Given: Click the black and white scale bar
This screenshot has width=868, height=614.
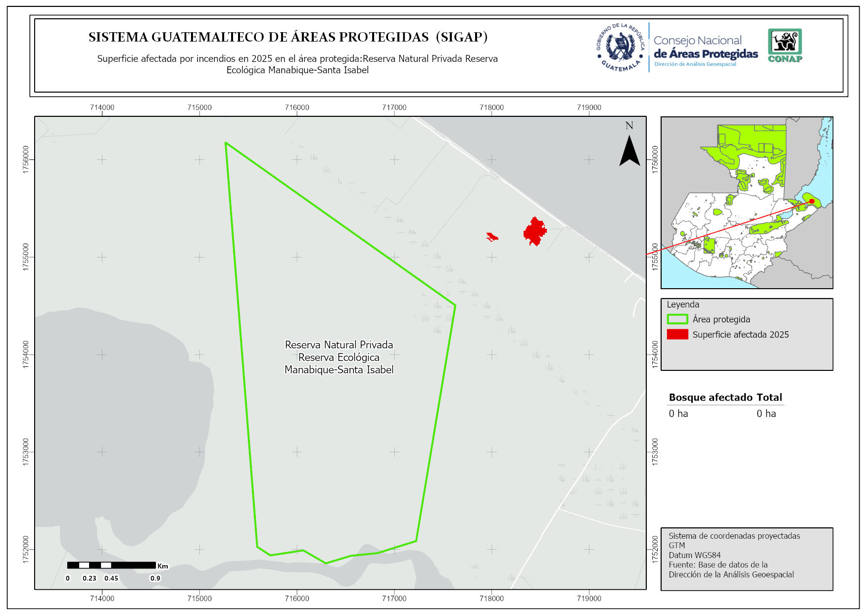Looking at the screenshot, I should (x=111, y=565).
